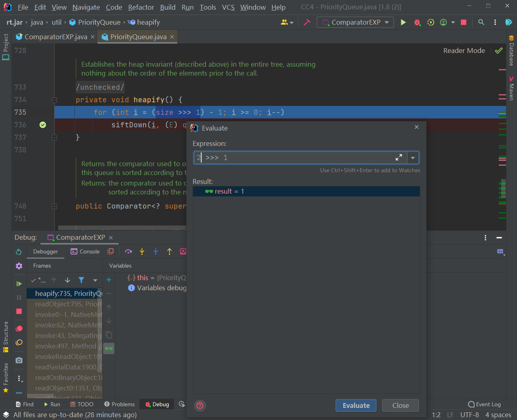Screen dimensions: 517x420
Task: Enable the frames filter funnel icon
Action: [x=81, y=280]
